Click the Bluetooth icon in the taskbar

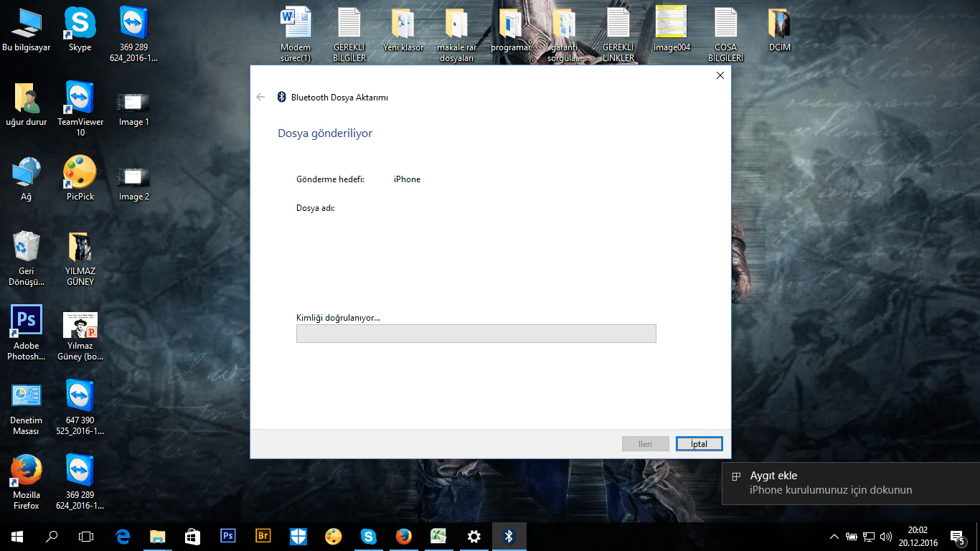pos(509,536)
